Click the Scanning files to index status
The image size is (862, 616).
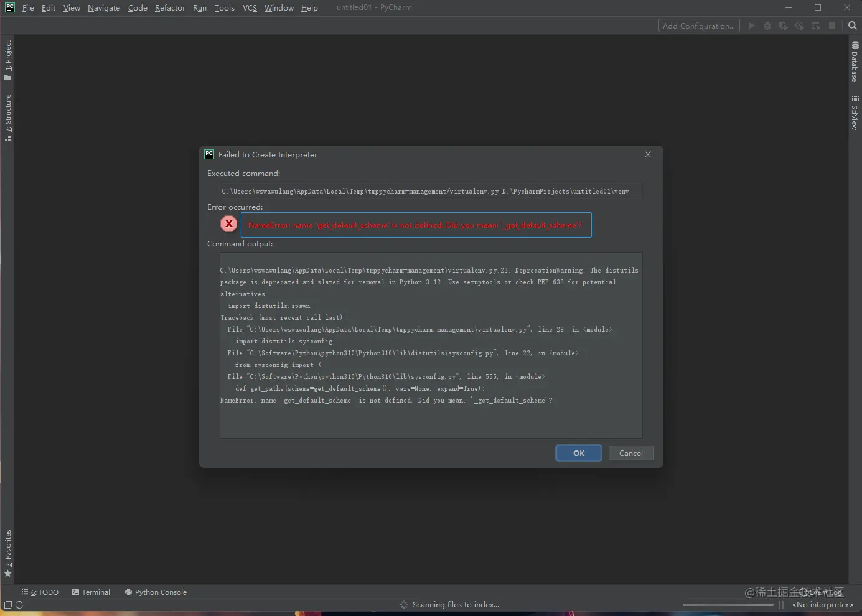pos(456,605)
